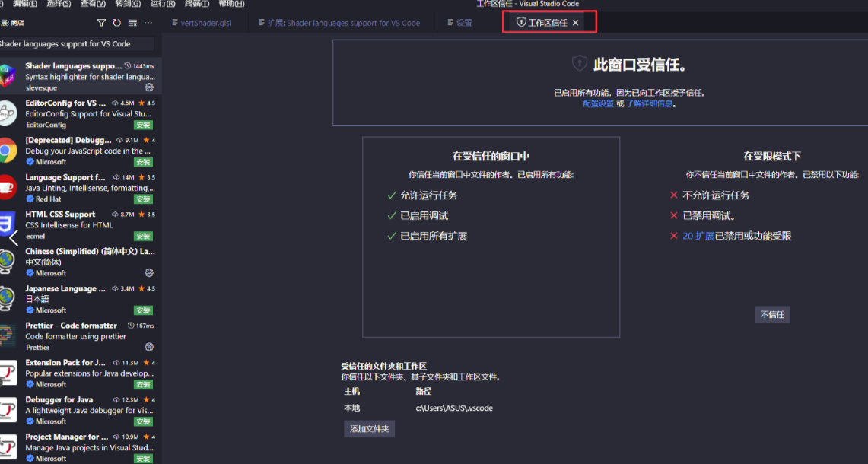Open the 选择(S) menu

(59, 4)
